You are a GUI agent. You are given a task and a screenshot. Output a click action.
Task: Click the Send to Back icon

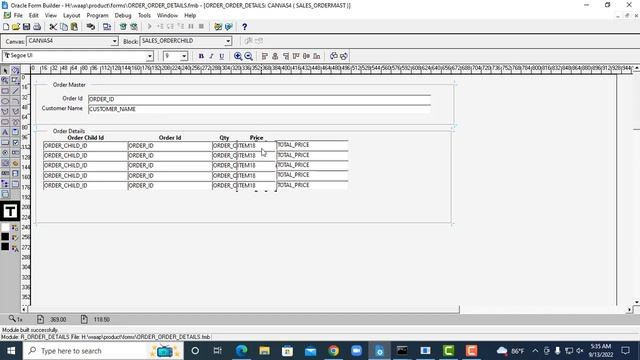[x=344, y=56]
